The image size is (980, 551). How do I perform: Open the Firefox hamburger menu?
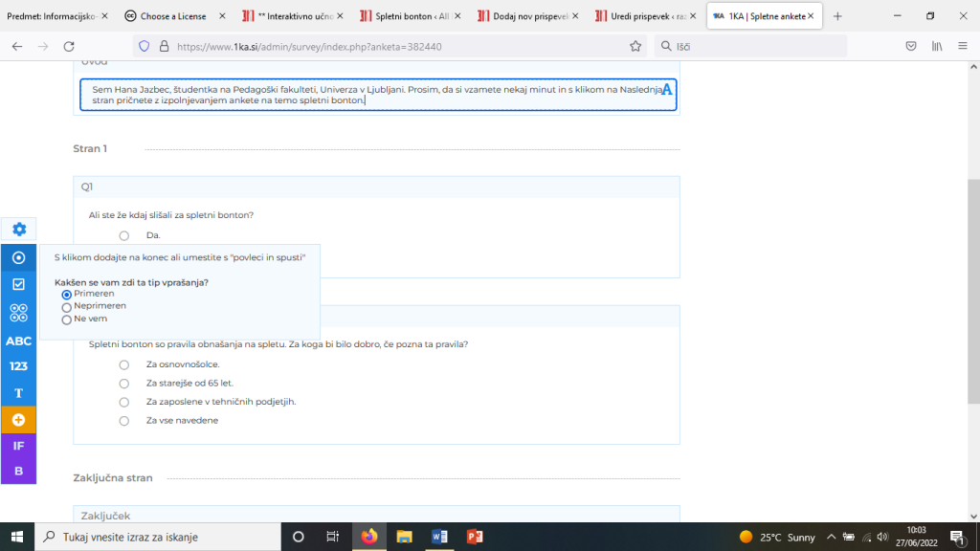point(963,46)
